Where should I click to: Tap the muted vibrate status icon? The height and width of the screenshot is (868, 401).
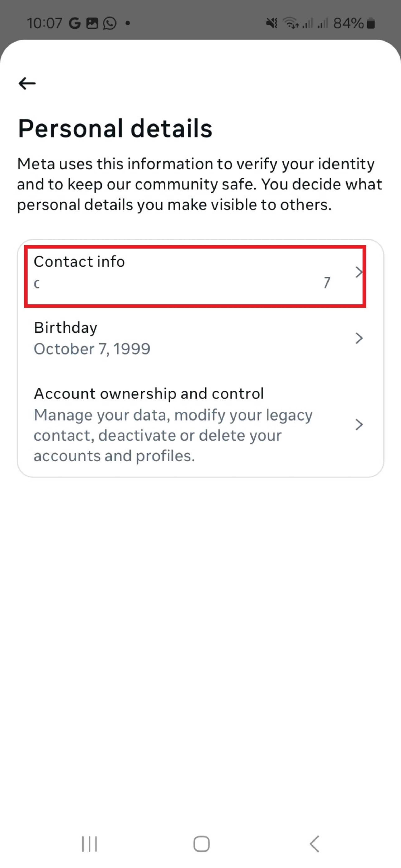[x=272, y=23]
